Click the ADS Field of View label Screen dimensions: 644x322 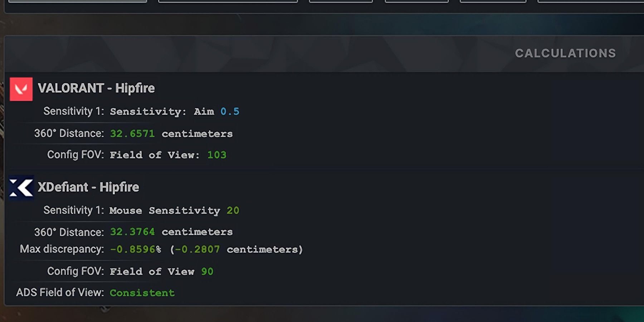click(60, 293)
